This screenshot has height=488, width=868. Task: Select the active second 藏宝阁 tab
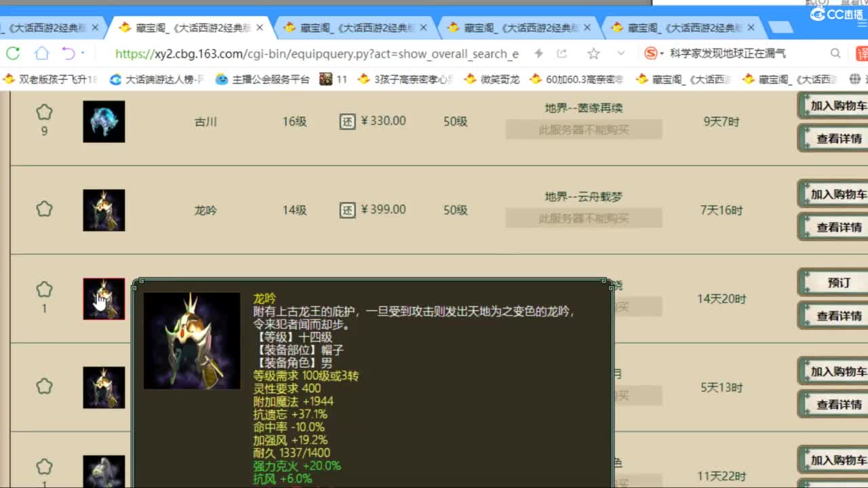pos(192,28)
